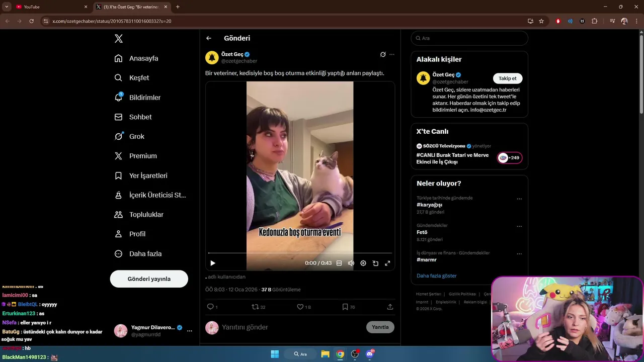Viewport: 644px width, 362px height.
Task: Open new browser tab
Action: coord(178,7)
